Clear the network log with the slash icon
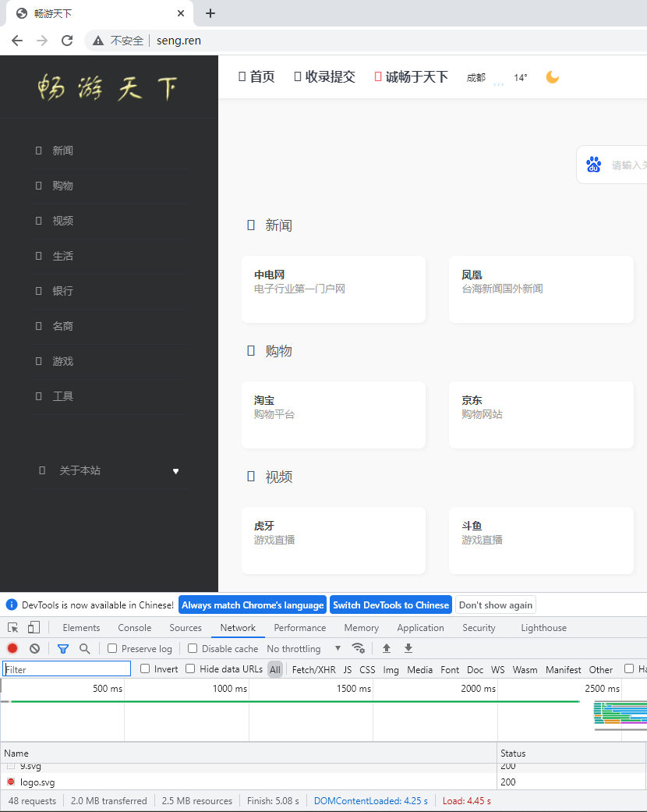Image resolution: width=647 pixels, height=812 pixels. [34, 648]
